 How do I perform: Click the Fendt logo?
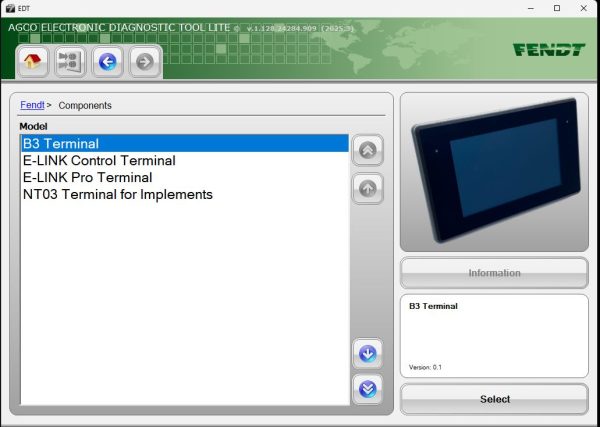549,50
